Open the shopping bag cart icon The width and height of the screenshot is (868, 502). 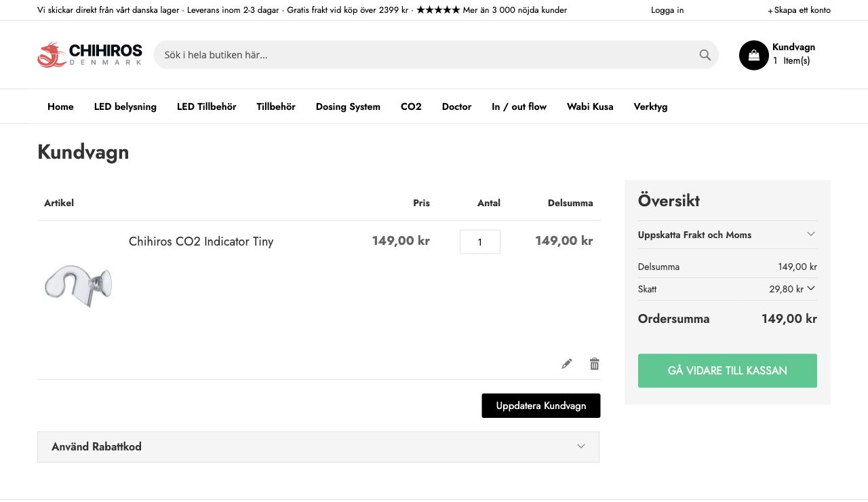pos(753,56)
